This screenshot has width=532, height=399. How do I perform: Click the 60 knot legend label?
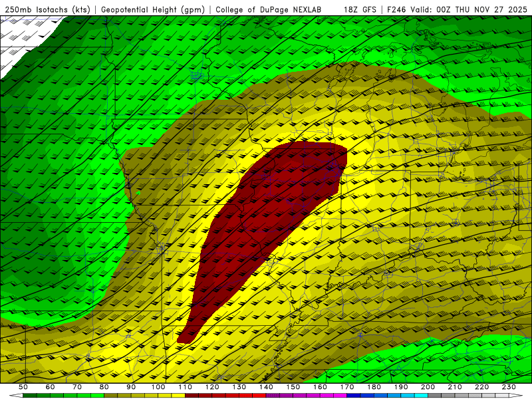[x=50, y=387]
